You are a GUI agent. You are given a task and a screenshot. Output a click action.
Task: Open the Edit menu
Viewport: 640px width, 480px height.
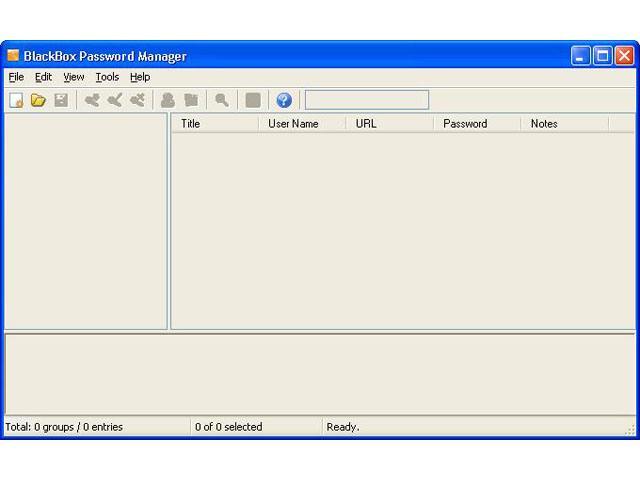[x=43, y=77]
